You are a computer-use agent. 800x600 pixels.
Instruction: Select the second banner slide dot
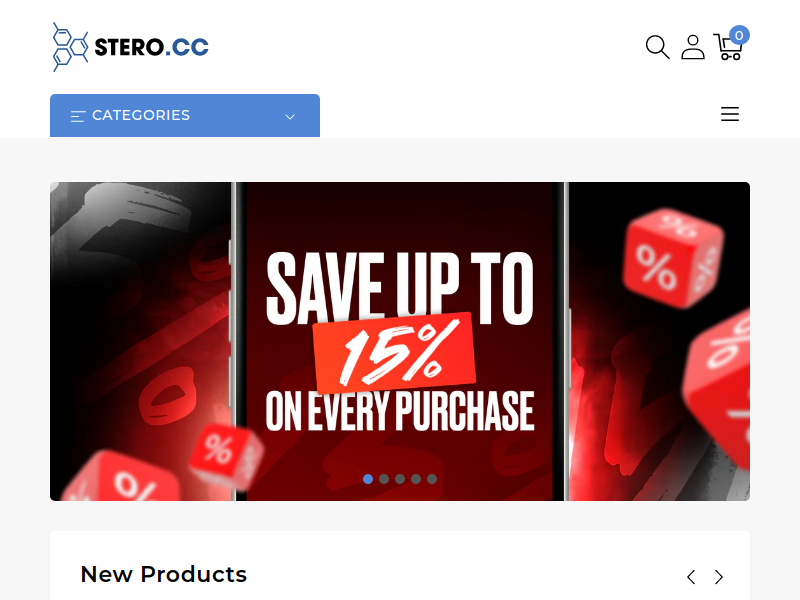coord(384,479)
